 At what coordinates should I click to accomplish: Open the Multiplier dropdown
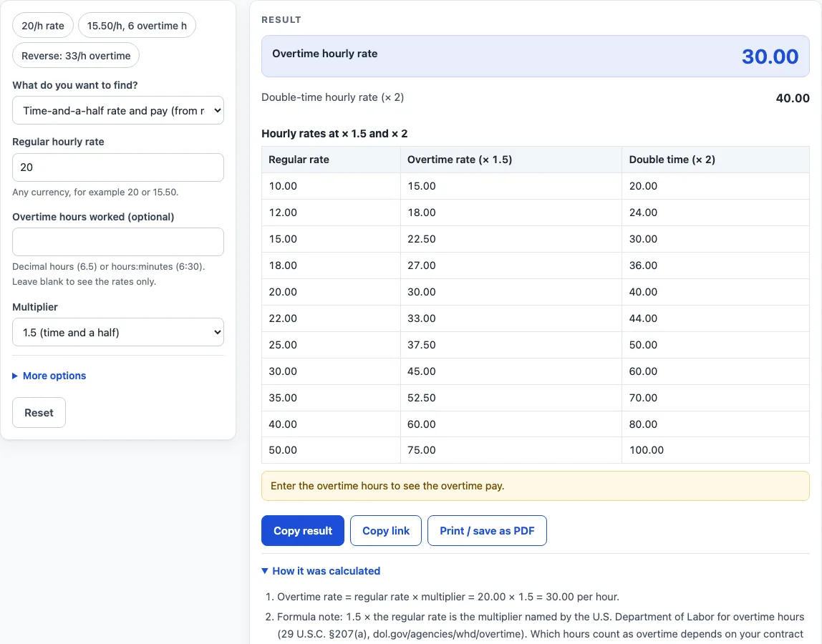click(118, 332)
